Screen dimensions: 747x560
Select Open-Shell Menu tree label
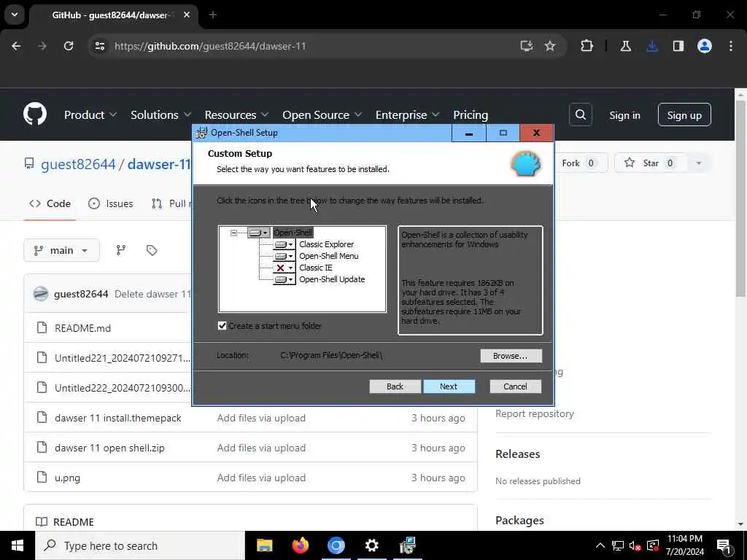[329, 256]
